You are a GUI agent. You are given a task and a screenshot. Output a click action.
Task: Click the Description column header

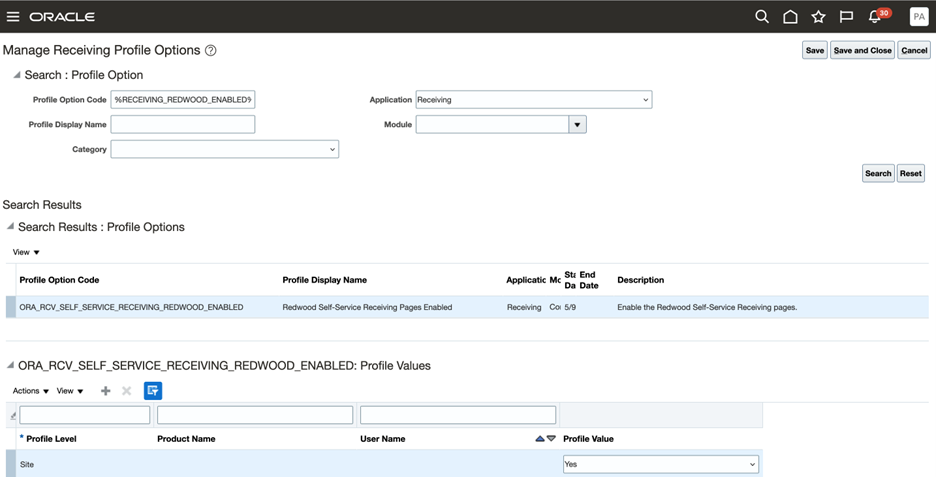(641, 280)
